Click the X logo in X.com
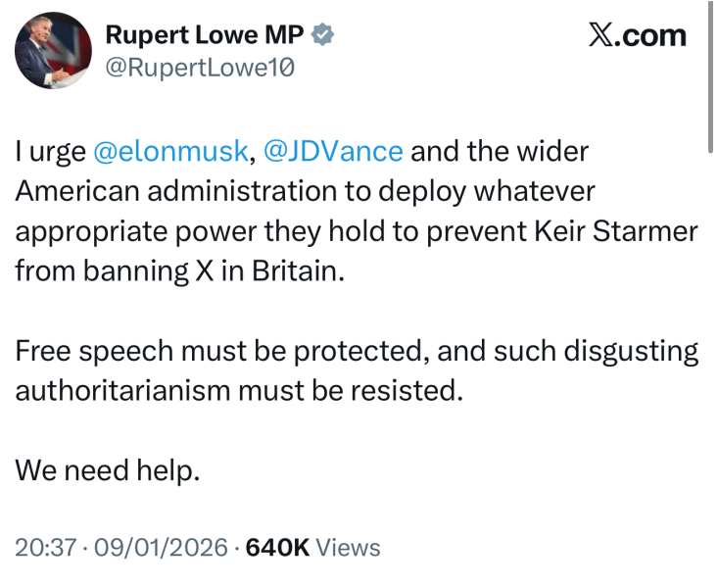Image resolution: width=718 pixels, height=588 pixels. click(x=600, y=35)
